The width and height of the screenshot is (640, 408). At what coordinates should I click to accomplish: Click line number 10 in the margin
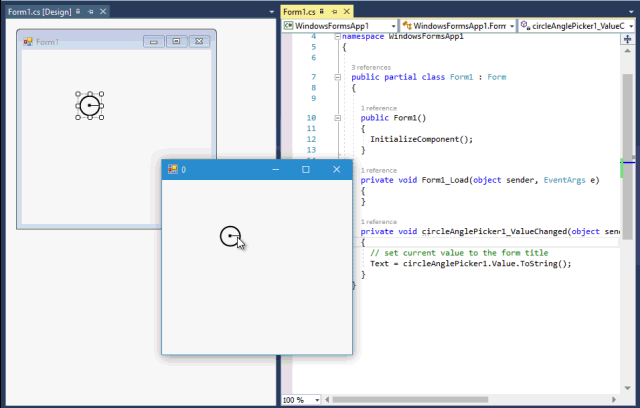(x=311, y=118)
